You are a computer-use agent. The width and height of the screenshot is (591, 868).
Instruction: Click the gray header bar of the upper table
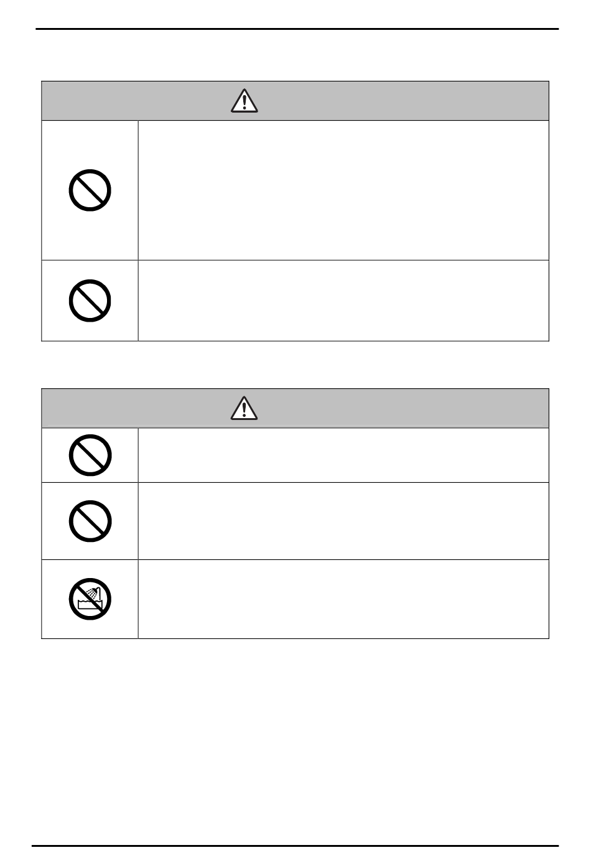(x=295, y=101)
